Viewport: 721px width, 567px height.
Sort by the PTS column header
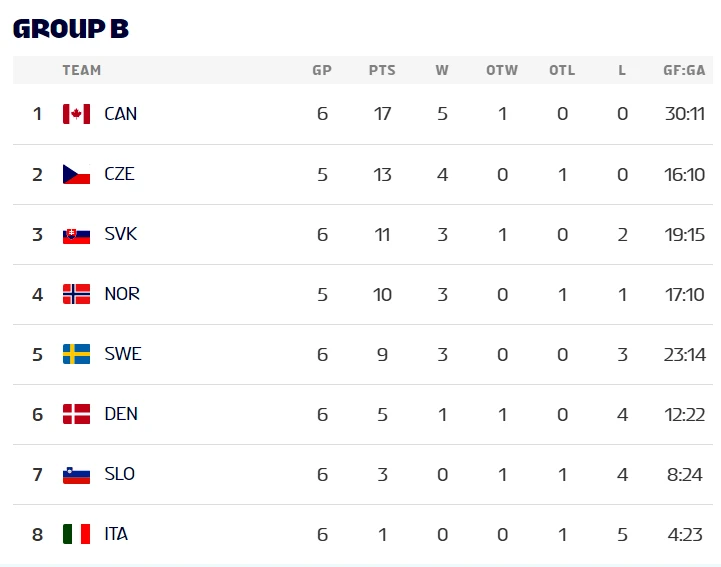coord(382,70)
